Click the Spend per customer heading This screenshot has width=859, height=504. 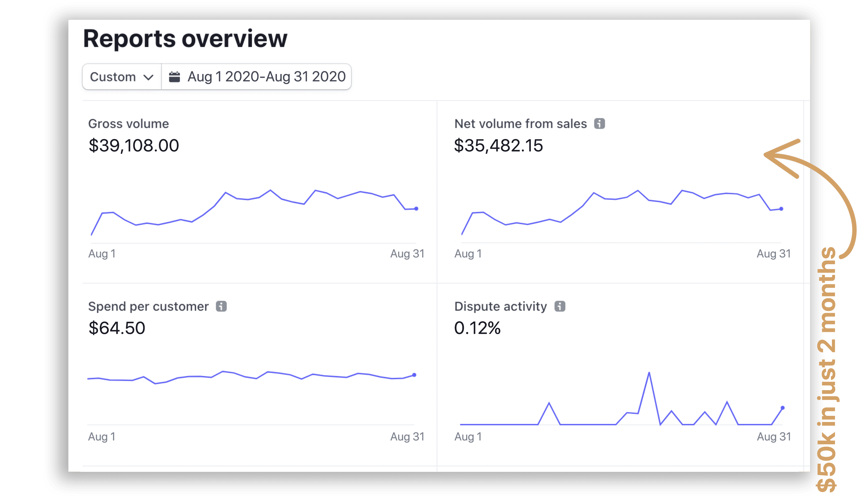[148, 306]
